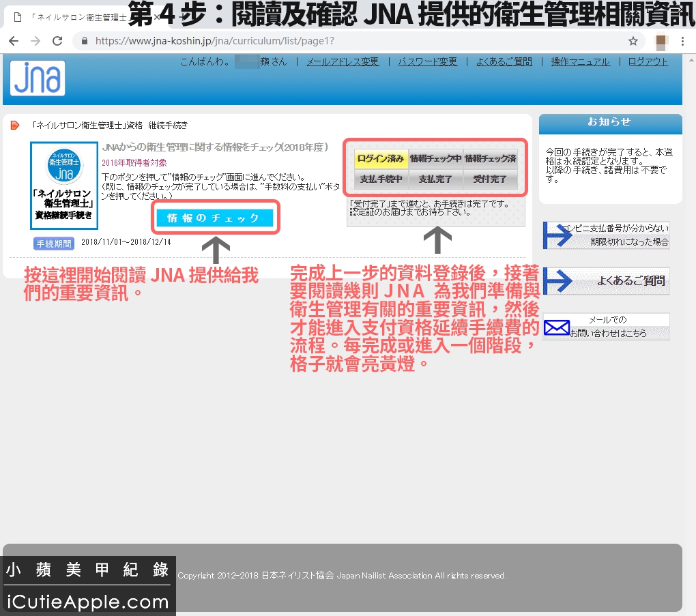This screenshot has width=696, height=616.
Task: Click ログアウト to sign out
Action: 648,61
